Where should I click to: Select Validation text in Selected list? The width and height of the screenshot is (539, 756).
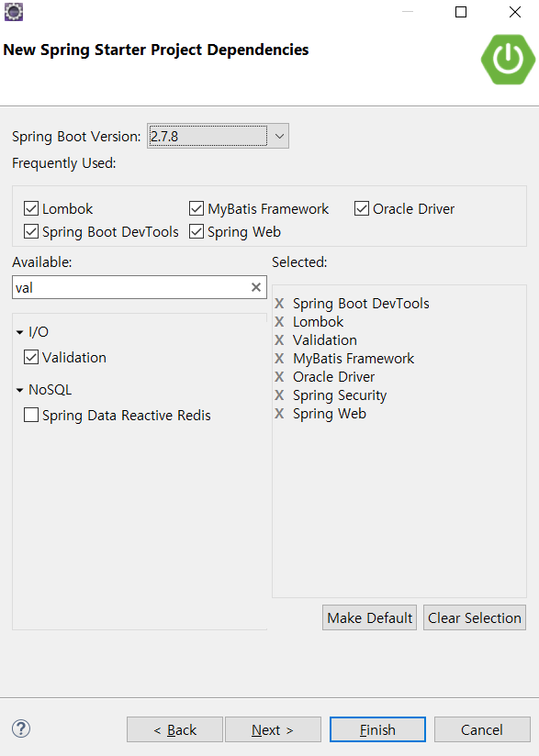pyautogui.click(x=325, y=339)
